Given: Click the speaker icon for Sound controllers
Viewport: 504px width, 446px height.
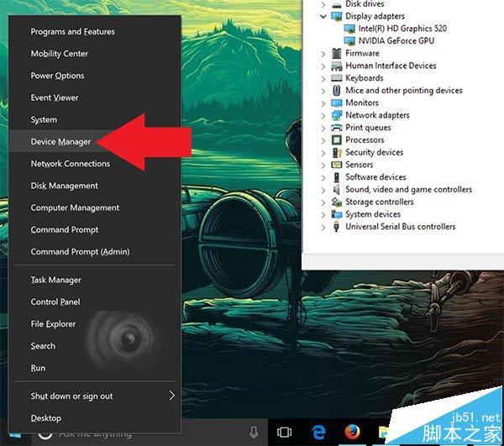Looking at the screenshot, I should (x=337, y=190).
